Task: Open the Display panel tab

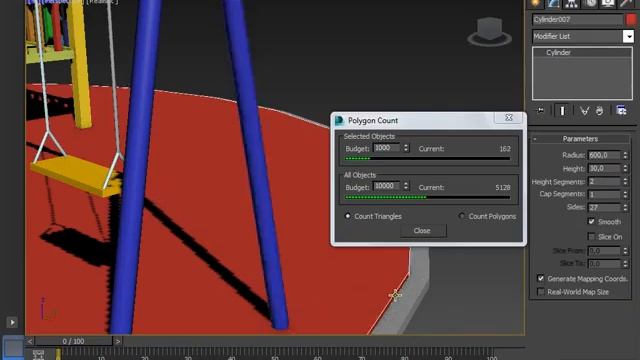Action: click(608, 3)
